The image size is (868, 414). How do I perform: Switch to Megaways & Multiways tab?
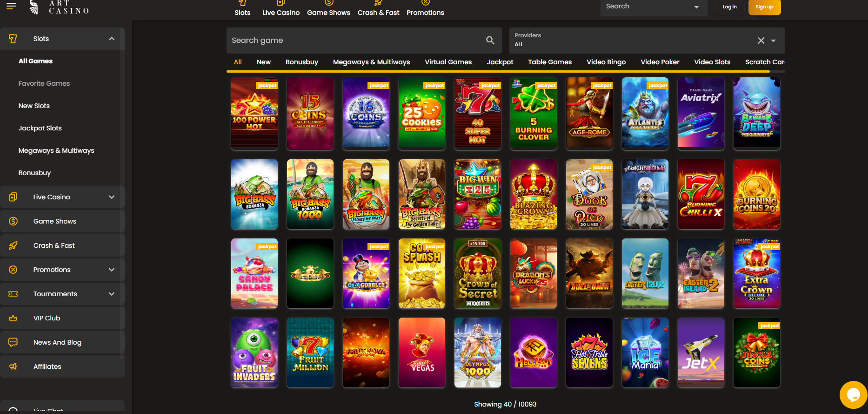[371, 62]
